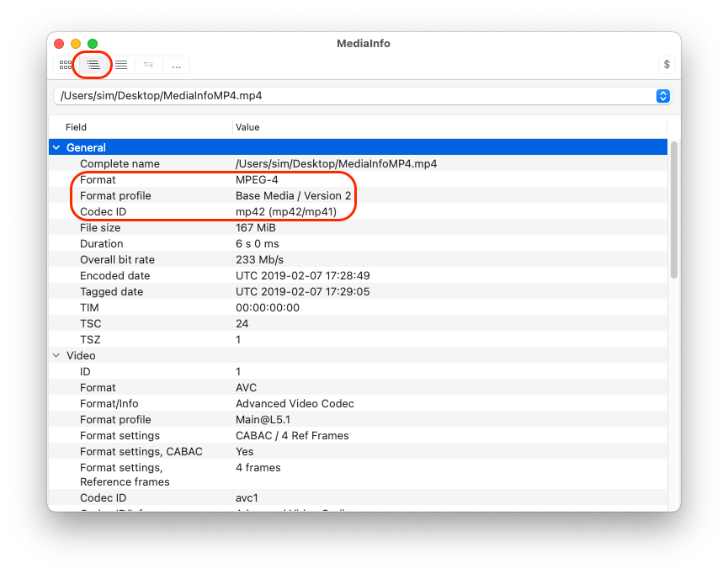Select the MPEG-4 format value
Screen dimensions: 728x574
257,180
